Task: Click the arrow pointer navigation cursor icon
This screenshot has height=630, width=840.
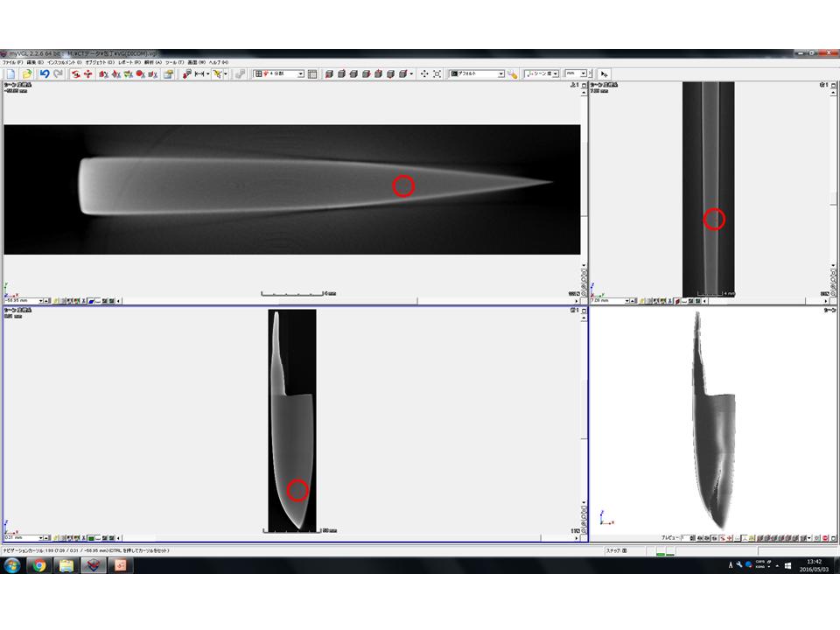Action: (x=605, y=74)
